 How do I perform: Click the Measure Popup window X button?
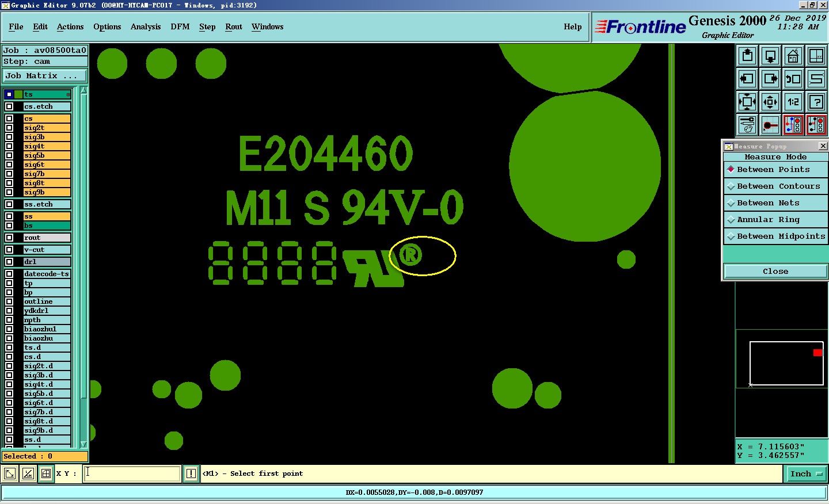pyautogui.click(x=823, y=146)
